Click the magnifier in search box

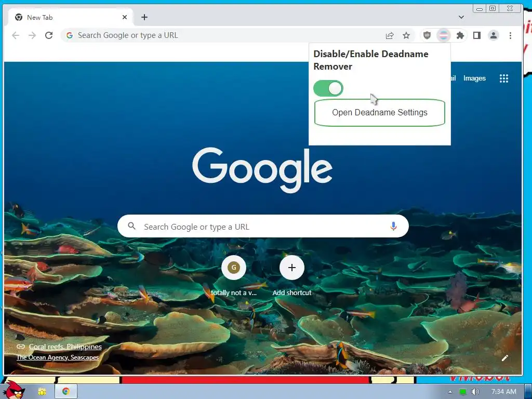pyautogui.click(x=131, y=226)
